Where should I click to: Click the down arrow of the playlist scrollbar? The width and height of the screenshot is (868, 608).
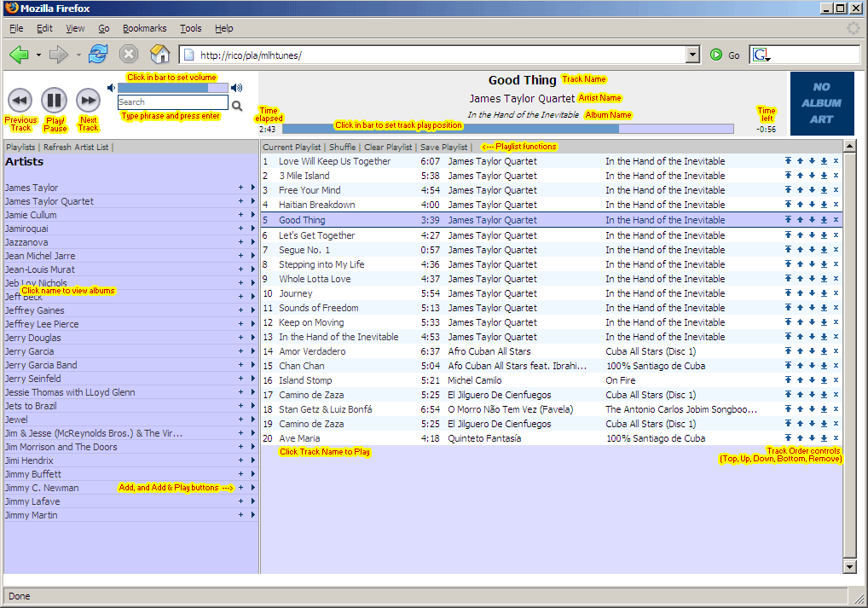849,566
